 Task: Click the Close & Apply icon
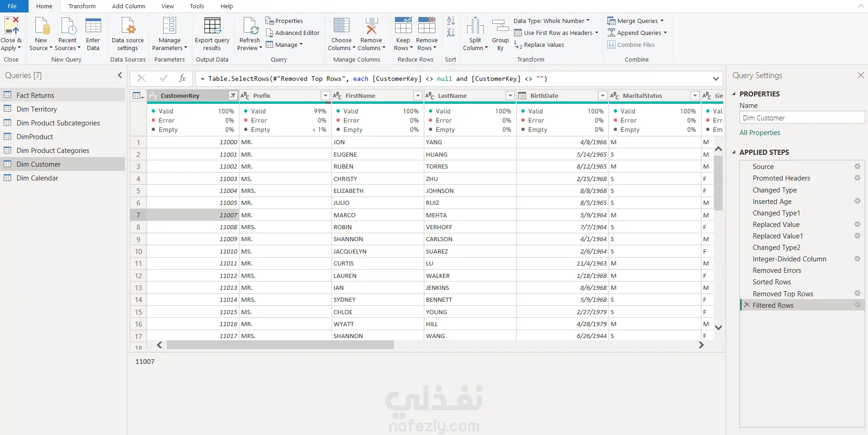11,26
